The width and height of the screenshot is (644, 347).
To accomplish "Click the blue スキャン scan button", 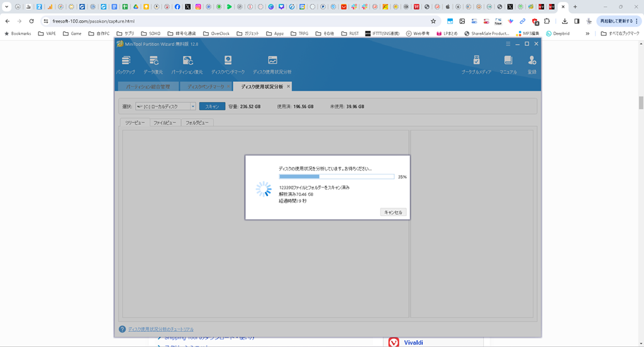I will point(212,106).
